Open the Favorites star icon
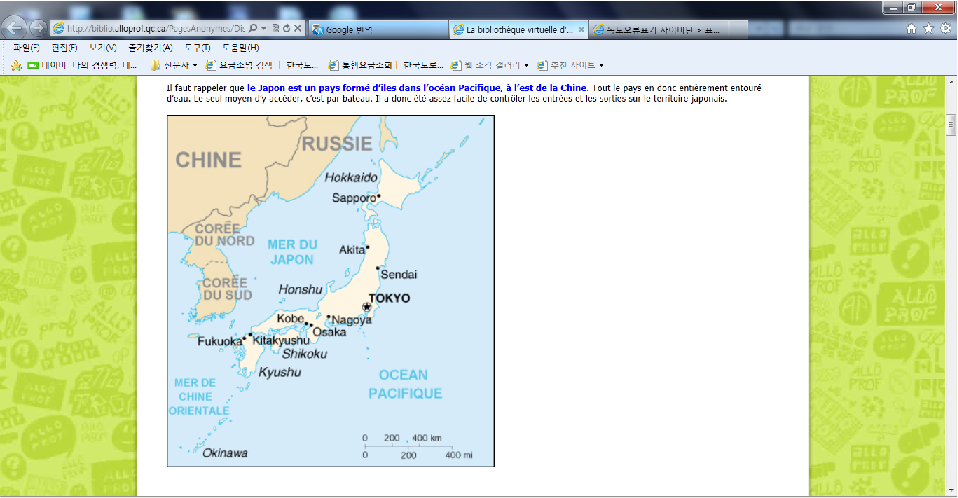 point(929,29)
